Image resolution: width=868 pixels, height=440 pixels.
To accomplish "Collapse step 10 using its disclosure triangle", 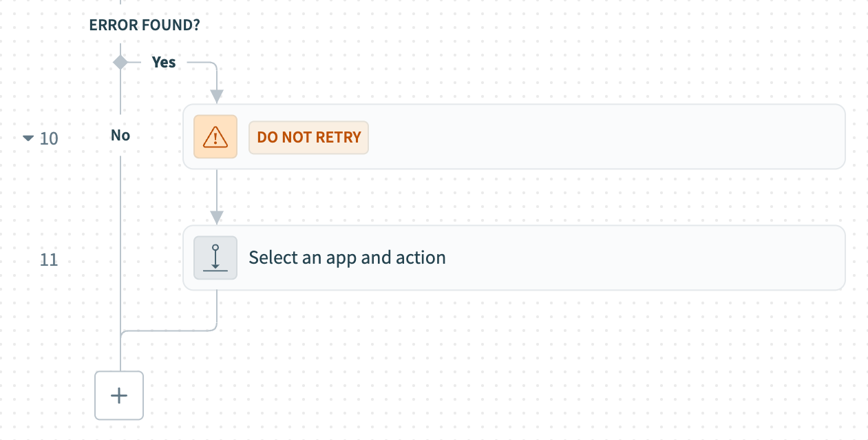I will tap(28, 138).
